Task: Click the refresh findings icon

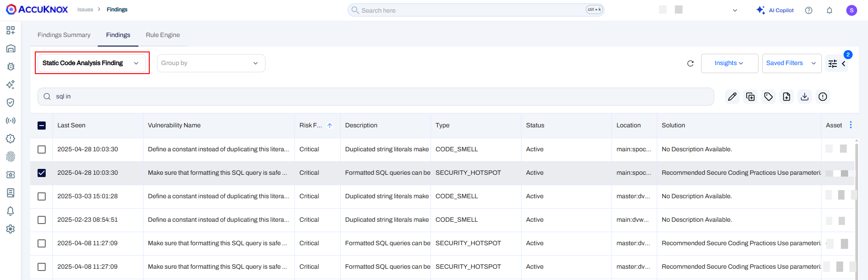Action: click(690, 64)
